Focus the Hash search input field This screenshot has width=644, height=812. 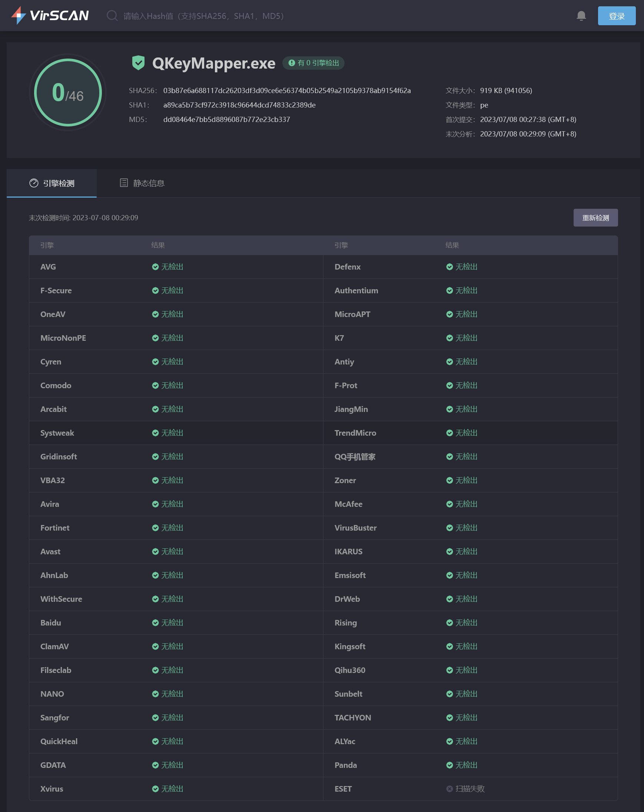pos(203,16)
